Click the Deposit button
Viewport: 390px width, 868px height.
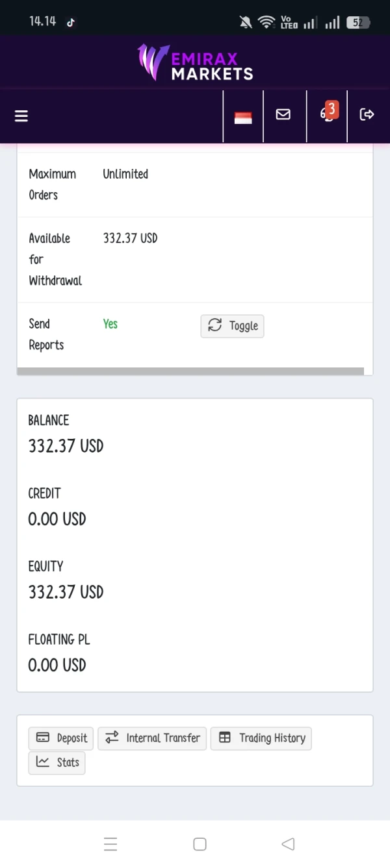[x=61, y=738]
